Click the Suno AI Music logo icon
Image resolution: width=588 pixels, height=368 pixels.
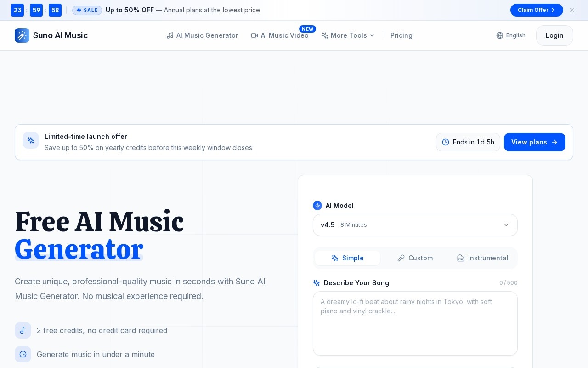coord(22,35)
